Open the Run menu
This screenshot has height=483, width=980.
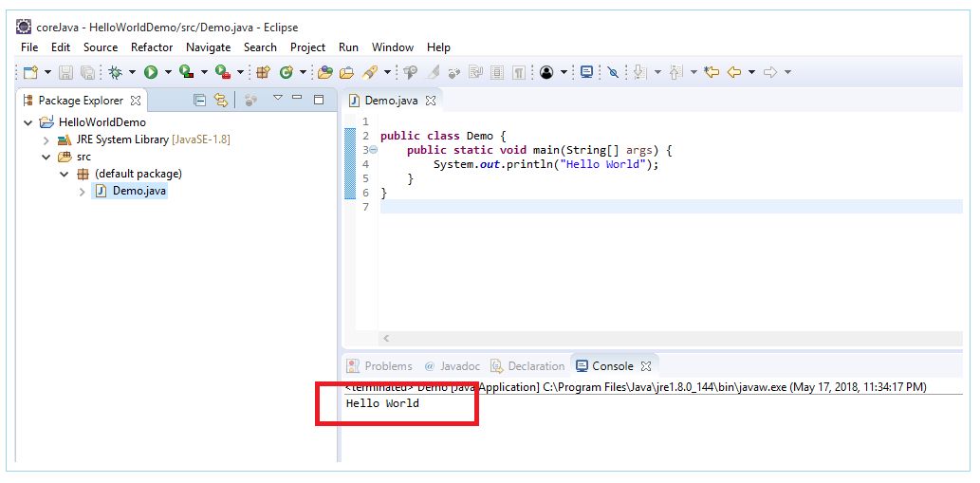click(x=349, y=47)
